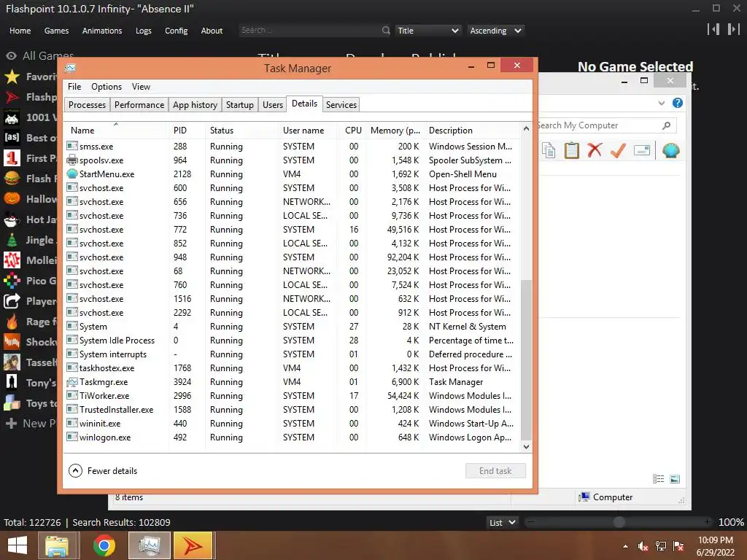This screenshot has width=747, height=560.
Task: Expand the Explorer ribbon chevron
Action: coord(661,103)
